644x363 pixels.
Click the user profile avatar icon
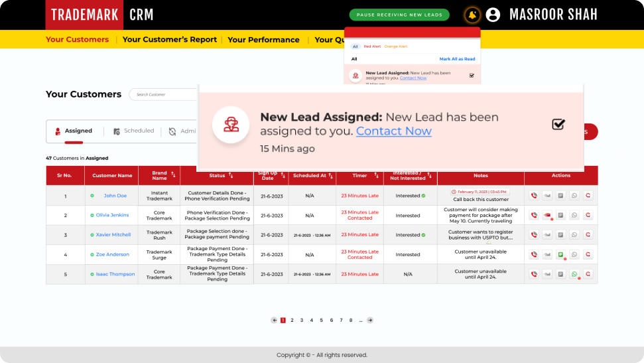click(x=493, y=15)
